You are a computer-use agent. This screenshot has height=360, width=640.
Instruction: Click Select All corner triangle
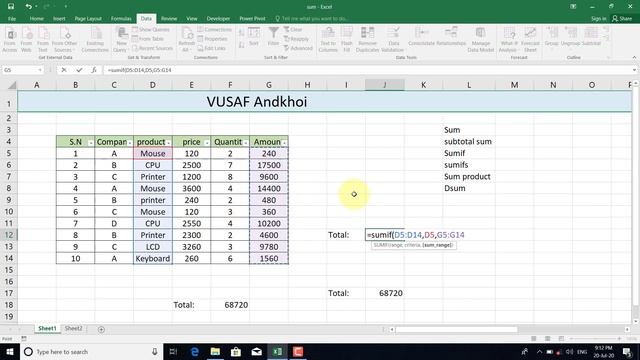[x=12, y=85]
